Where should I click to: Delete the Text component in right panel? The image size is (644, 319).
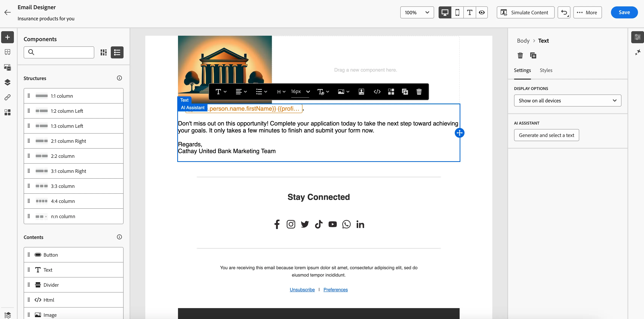(x=520, y=55)
